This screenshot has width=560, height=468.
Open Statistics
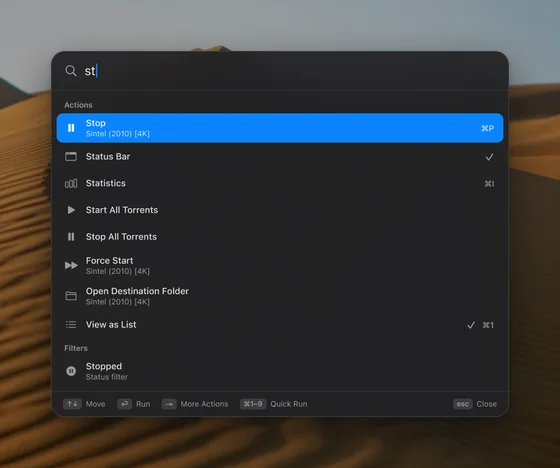point(280,183)
